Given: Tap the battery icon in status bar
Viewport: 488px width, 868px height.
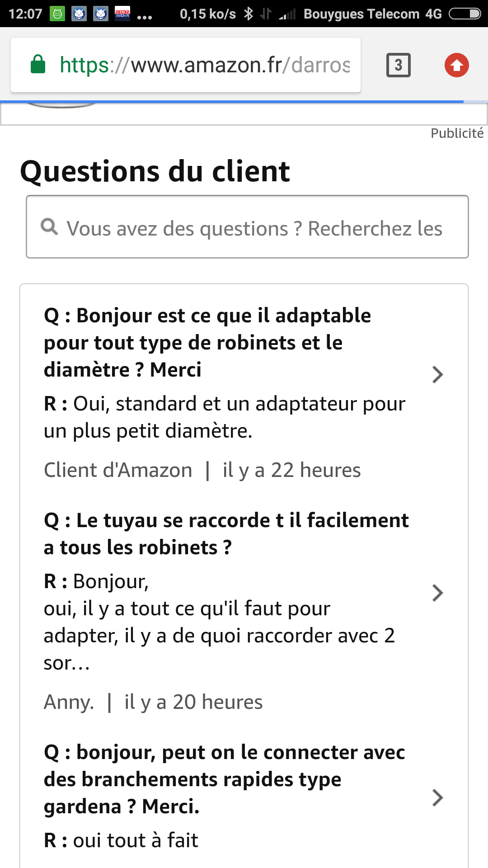Looking at the screenshot, I should pos(465,14).
